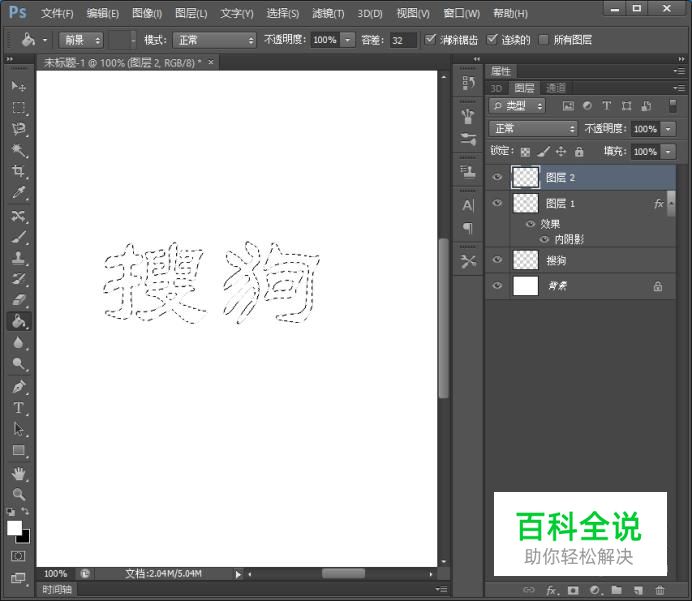Open layer fill 填充 dropdown arrow

[x=669, y=152]
